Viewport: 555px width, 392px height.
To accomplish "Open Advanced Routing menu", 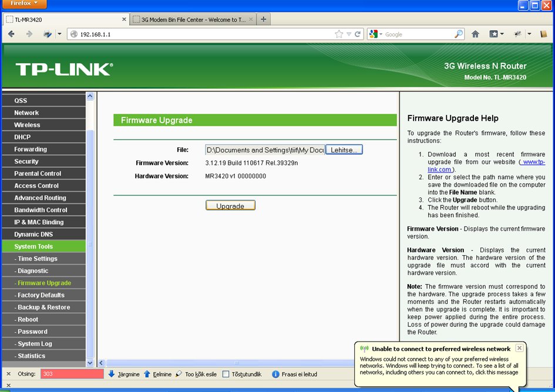I will coord(44,198).
